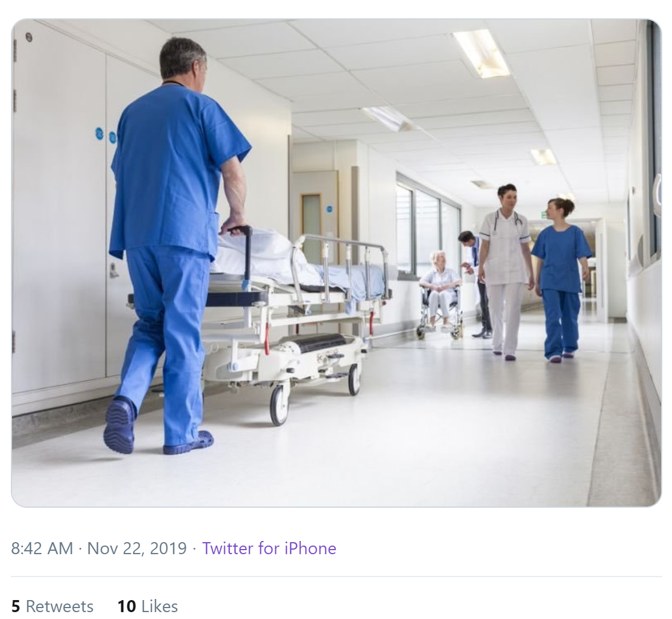Open the Twitter for iPhone source link
Viewport: 672px width, 619px height.
(x=269, y=548)
